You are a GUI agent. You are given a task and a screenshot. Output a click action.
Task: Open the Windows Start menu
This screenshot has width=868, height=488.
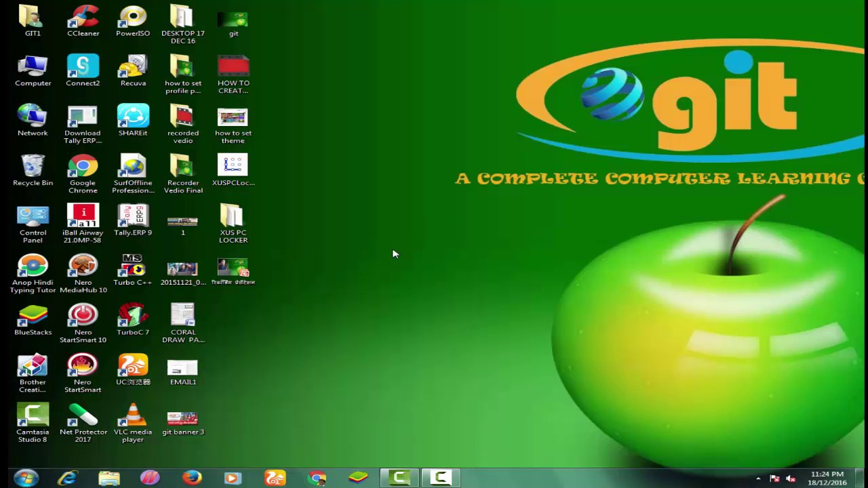(x=26, y=478)
